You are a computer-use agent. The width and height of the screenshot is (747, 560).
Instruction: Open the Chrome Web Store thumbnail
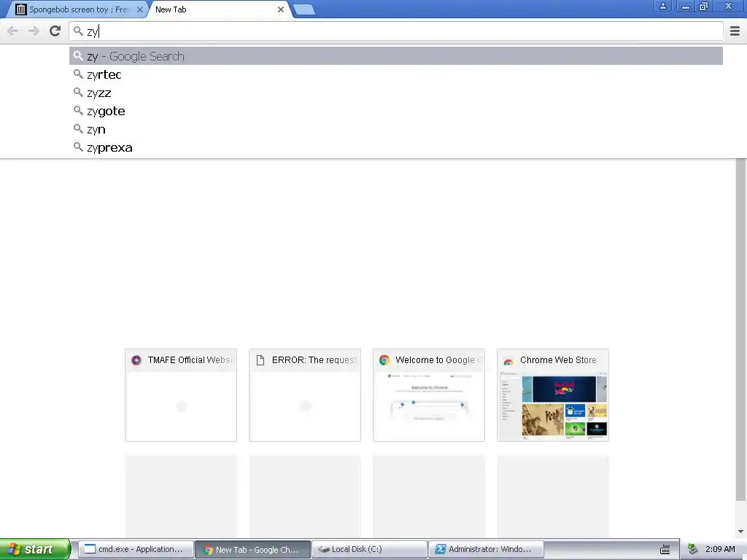point(553,395)
